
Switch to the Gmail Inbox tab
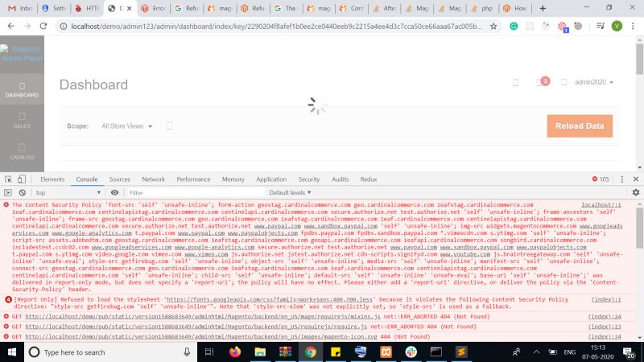[x=20, y=8]
